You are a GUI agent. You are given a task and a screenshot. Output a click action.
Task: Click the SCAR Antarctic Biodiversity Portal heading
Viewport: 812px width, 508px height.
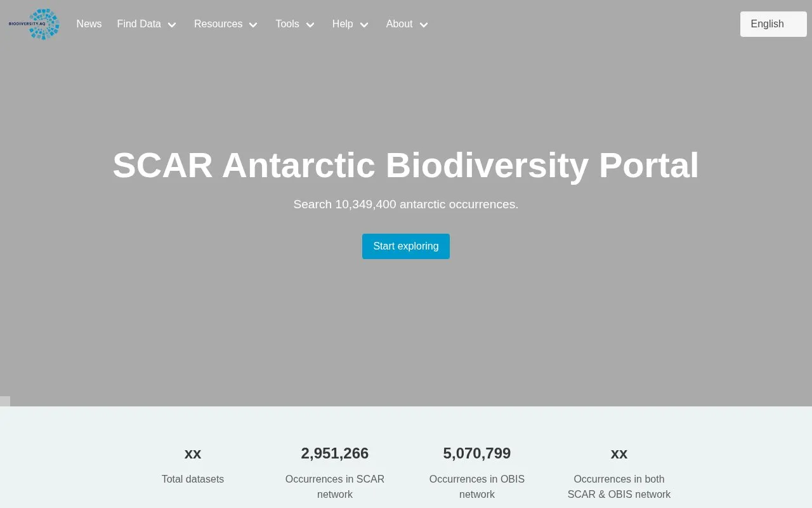click(406, 165)
